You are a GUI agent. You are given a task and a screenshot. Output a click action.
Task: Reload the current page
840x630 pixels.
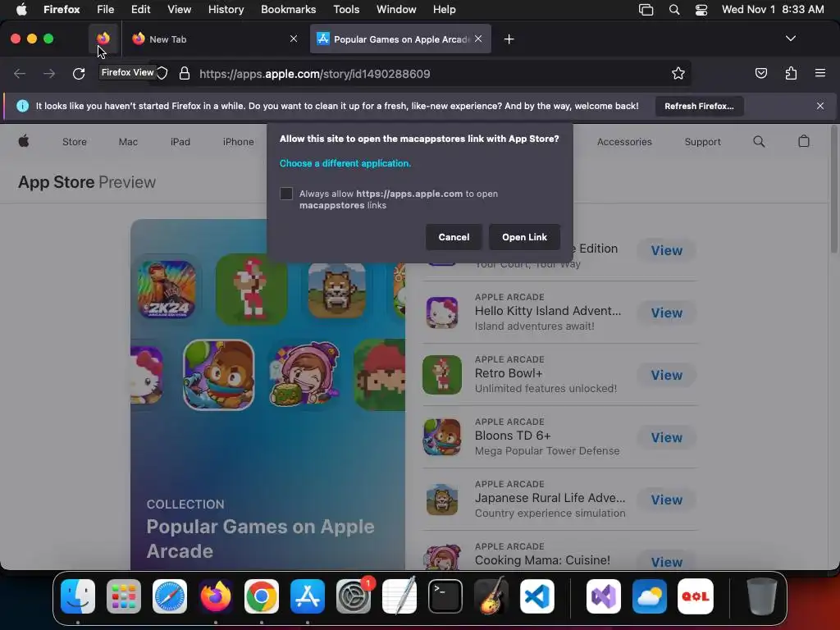[x=79, y=73]
